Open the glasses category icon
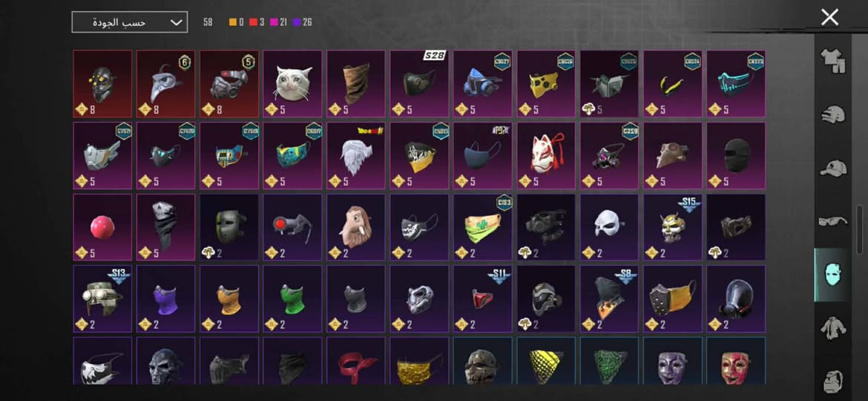Image resolution: width=868 pixels, height=401 pixels. coord(832,221)
